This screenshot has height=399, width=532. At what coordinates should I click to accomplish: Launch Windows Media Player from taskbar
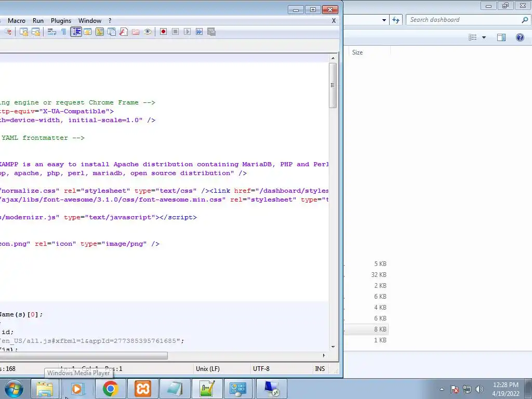[x=77, y=389]
